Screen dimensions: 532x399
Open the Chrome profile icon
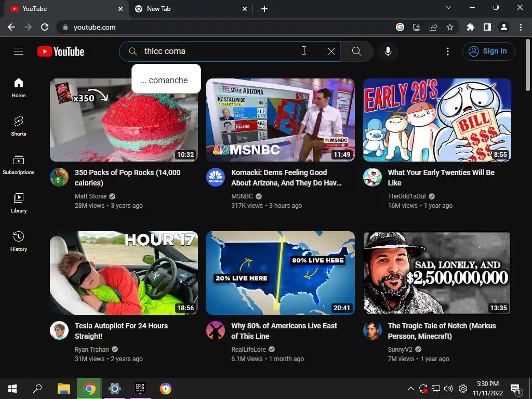tap(504, 27)
